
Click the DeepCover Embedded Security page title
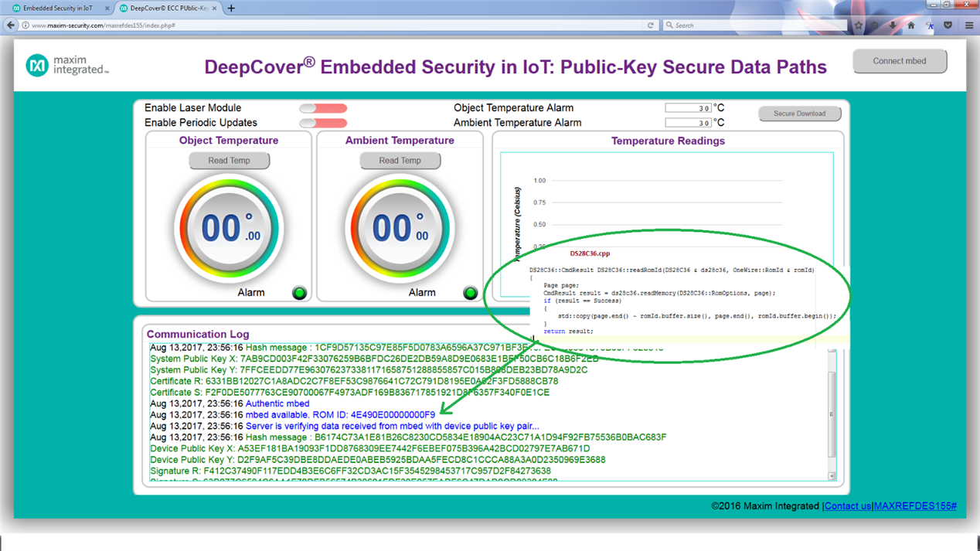click(x=516, y=66)
